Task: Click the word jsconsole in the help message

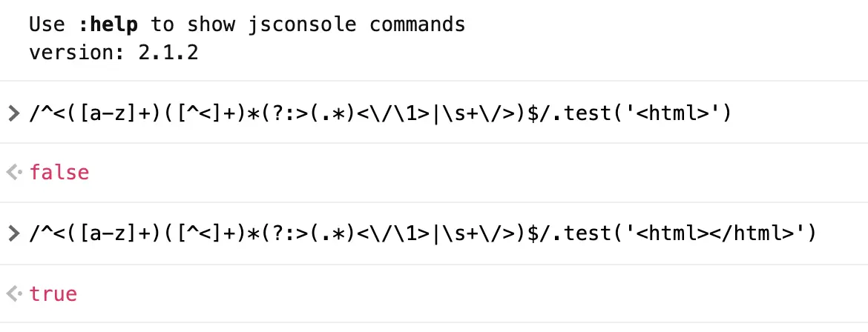Action: pyautogui.click(x=303, y=25)
